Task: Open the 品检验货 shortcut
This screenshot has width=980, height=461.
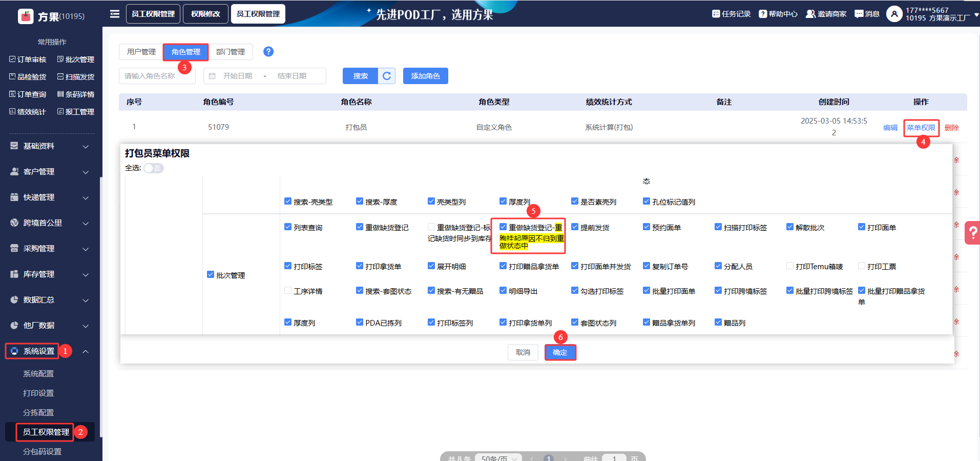Action: point(28,77)
